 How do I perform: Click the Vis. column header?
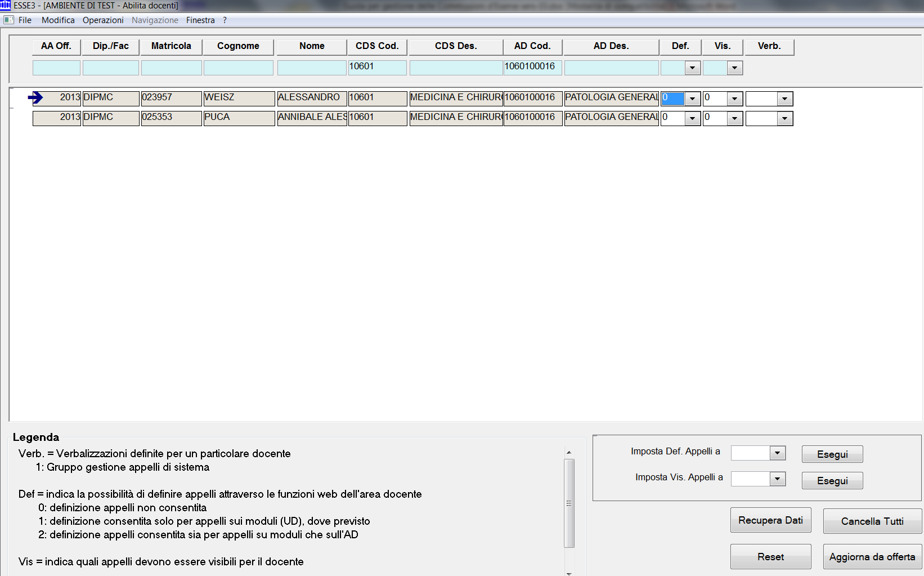coord(723,46)
